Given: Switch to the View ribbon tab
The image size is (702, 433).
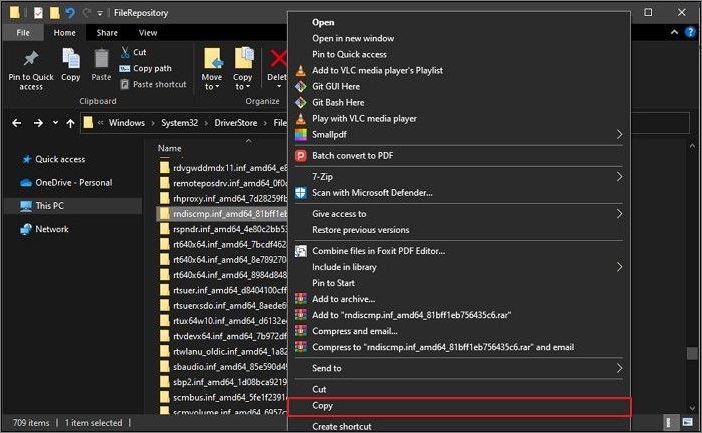Looking at the screenshot, I should (147, 33).
